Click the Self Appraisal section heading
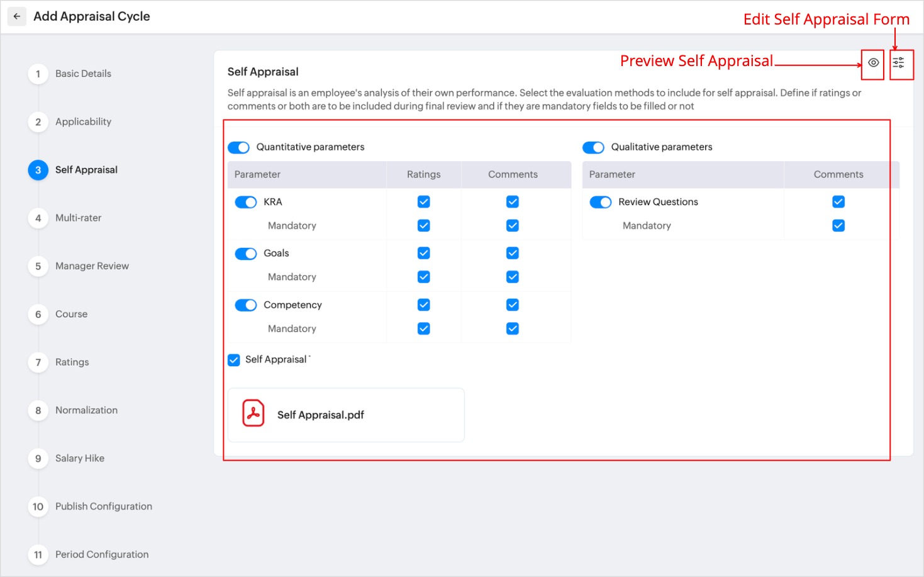This screenshot has height=577, width=924. (x=263, y=72)
